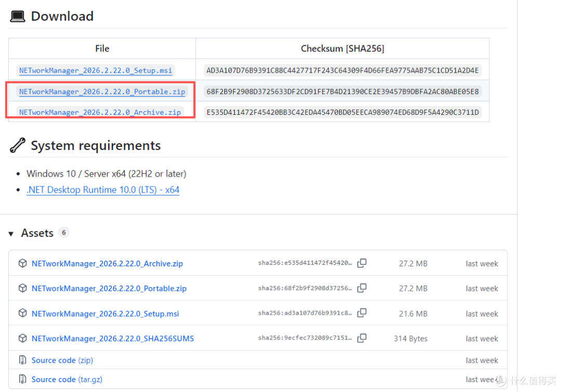Click the zip file icon beside Source code (tar.gz)

pos(22,379)
